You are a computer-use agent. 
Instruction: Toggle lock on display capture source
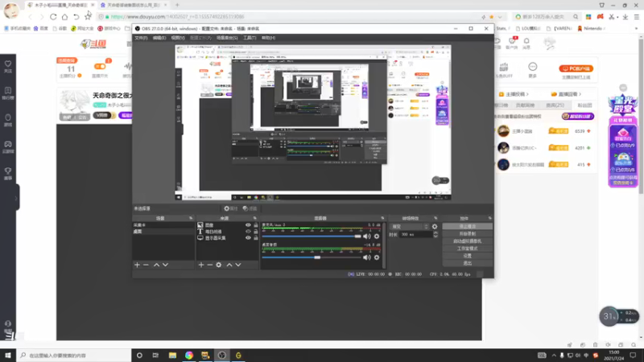pyautogui.click(x=255, y=238)
